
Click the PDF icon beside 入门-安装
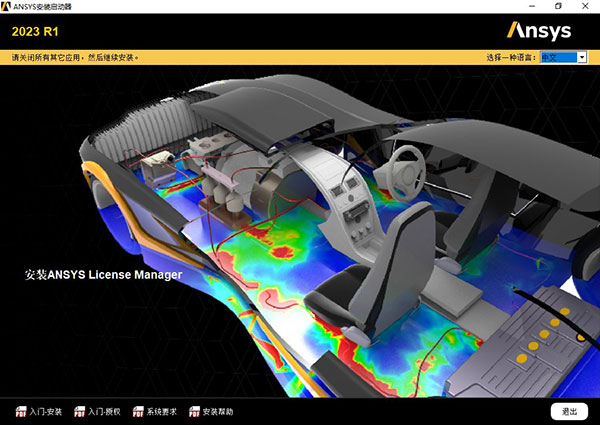pos(20,411)
